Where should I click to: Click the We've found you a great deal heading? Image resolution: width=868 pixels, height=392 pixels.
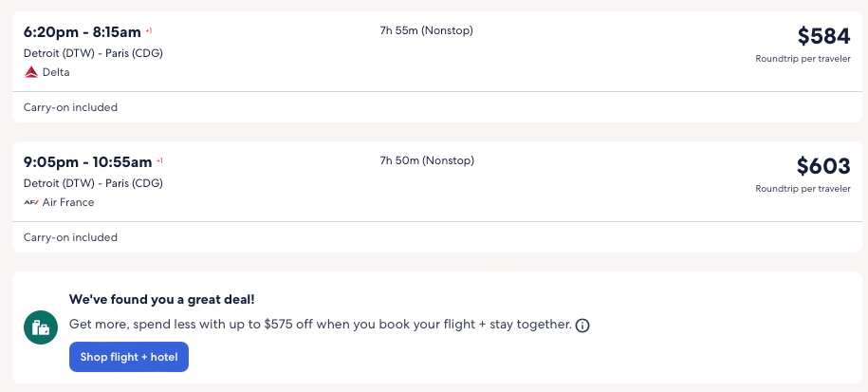coord(161,299)
